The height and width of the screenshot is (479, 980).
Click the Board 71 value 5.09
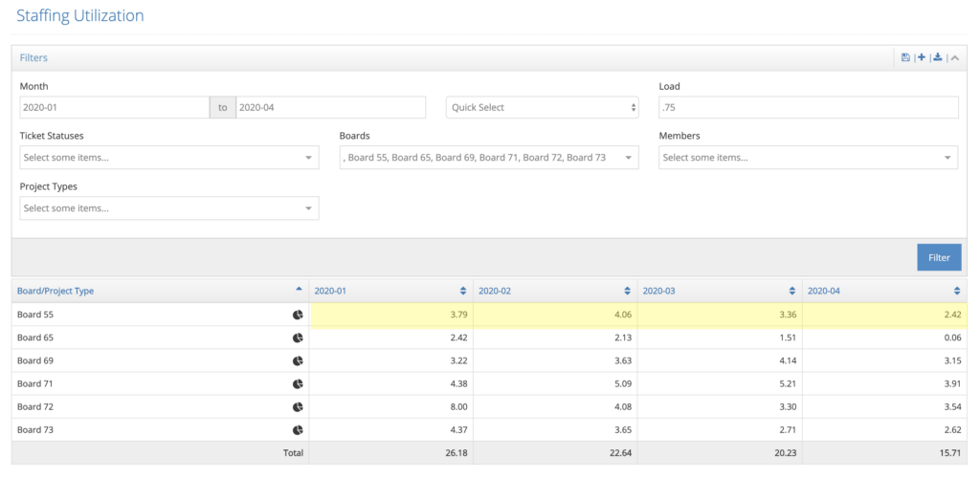click(x=622, y=383)
